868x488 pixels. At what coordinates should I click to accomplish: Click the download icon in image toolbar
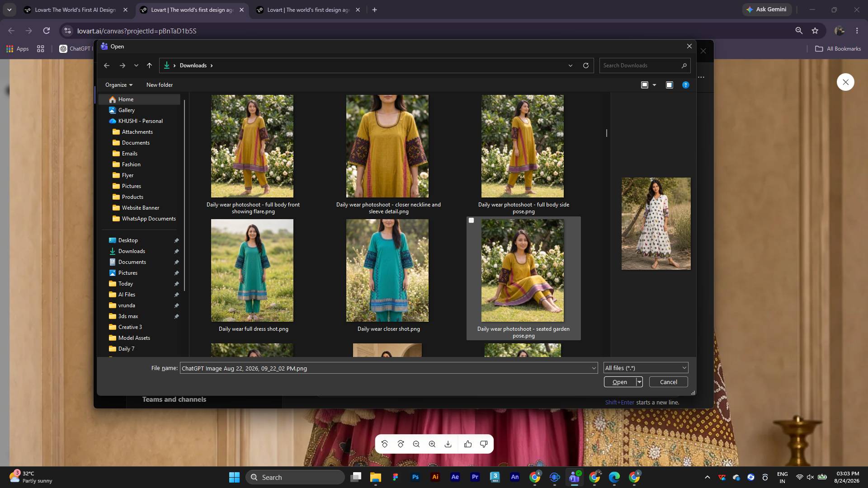click(448, 444)
